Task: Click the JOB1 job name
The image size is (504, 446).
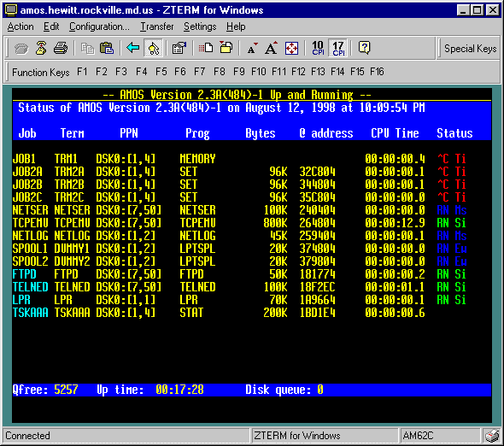Action: (x=24, y=159)
